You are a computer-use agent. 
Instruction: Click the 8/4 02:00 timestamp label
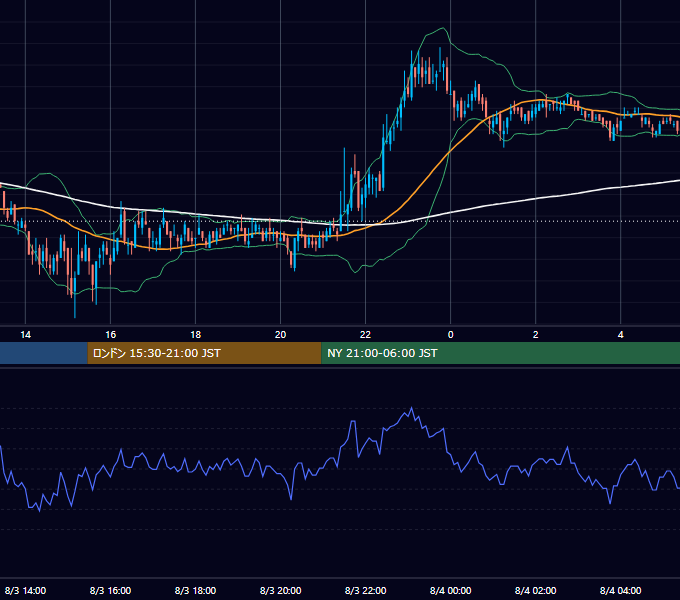coord(536,590)
